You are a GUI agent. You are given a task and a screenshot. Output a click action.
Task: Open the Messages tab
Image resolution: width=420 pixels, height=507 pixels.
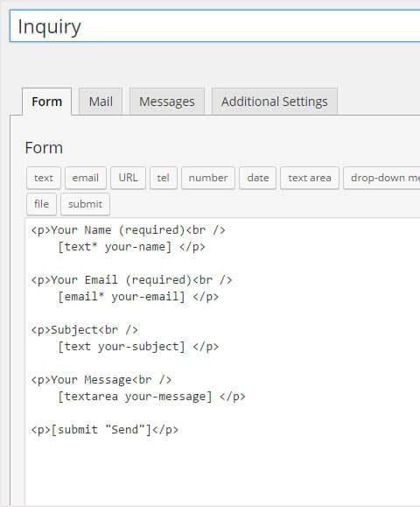167,102
